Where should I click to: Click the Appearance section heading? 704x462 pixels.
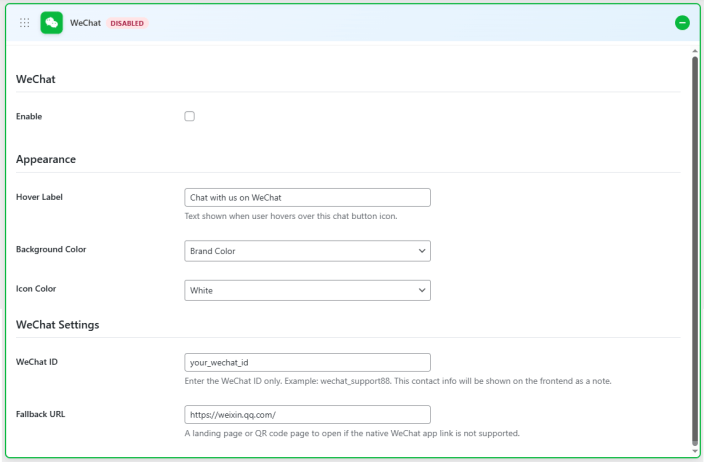click(x=46, y=159)
